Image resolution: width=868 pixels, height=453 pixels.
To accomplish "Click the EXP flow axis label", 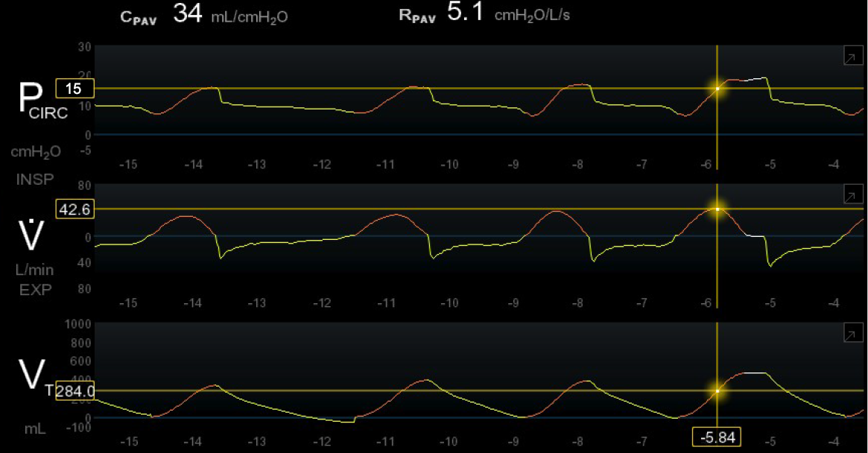I will [34, 290].
